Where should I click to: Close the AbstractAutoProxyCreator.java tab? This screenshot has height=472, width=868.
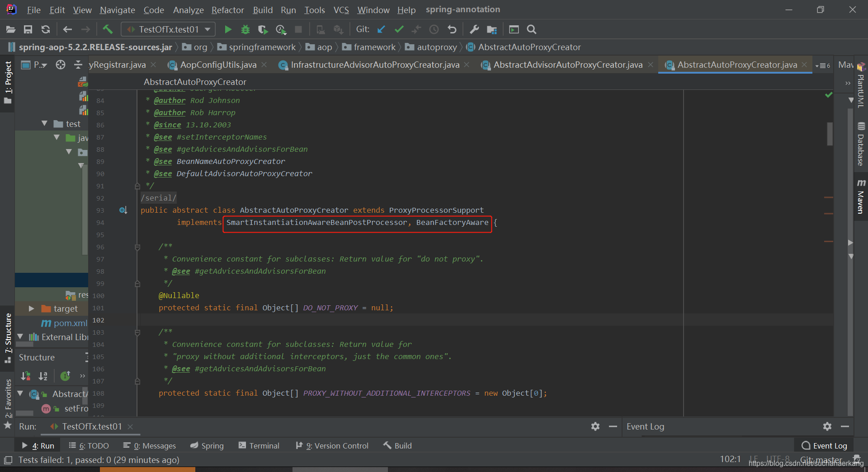(x=804, y=65)
